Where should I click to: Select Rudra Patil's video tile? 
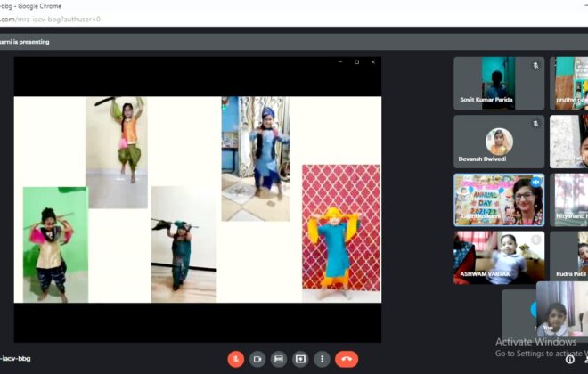569,258
